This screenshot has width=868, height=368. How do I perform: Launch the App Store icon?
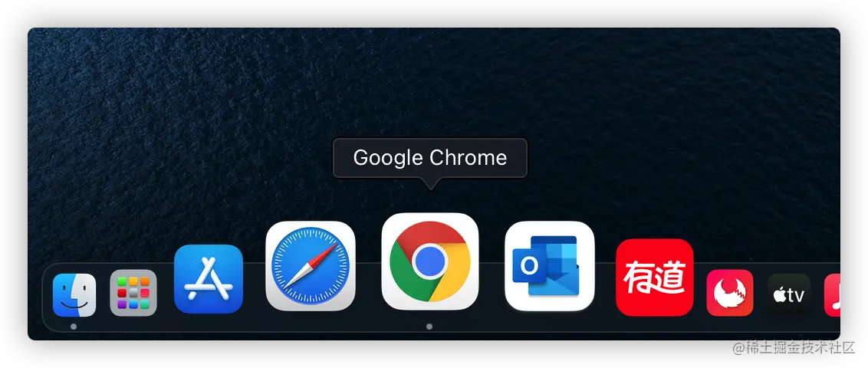point(208,279)
